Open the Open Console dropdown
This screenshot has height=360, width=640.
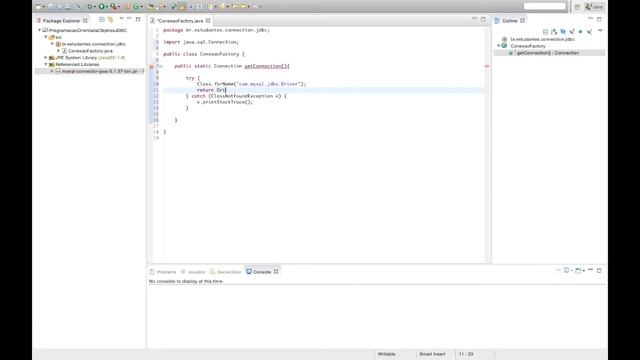click(x=584, y=271)
